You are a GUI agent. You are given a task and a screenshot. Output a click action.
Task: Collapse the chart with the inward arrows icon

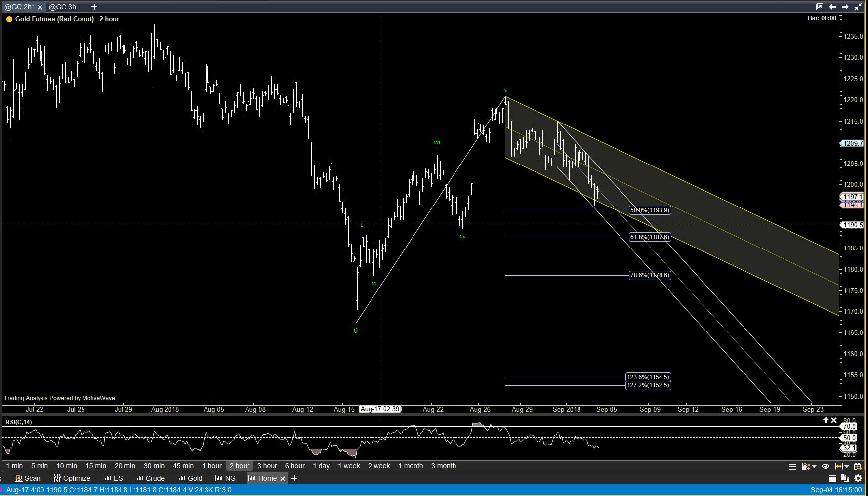[858, 7]
